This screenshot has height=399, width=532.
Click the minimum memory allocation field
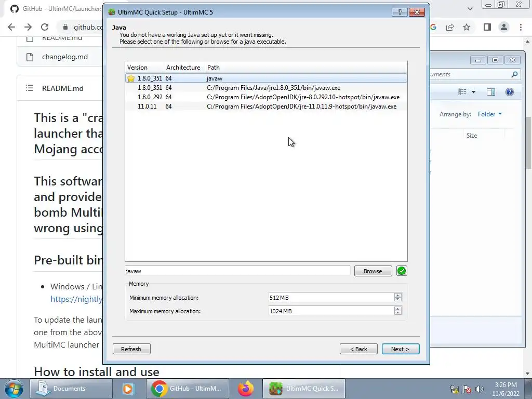[331, 298]
